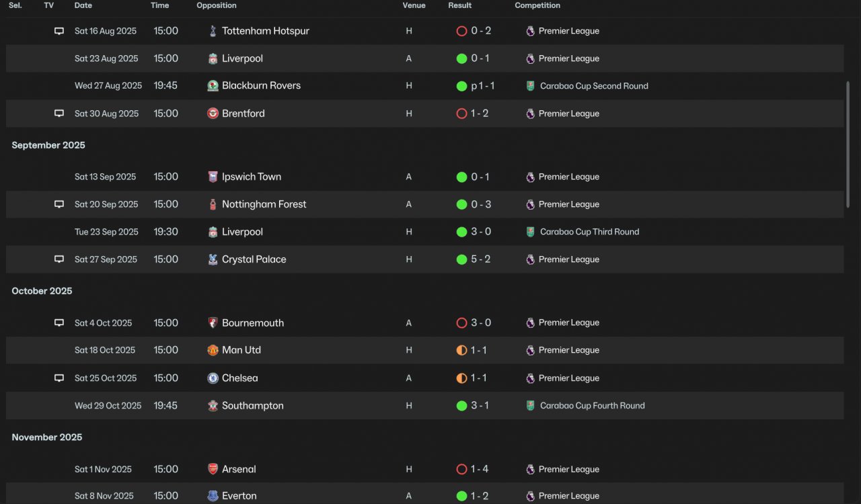Click the Bournemouth club crest
The height and width of the screenshot is (504, 861).
click(213, 323)
